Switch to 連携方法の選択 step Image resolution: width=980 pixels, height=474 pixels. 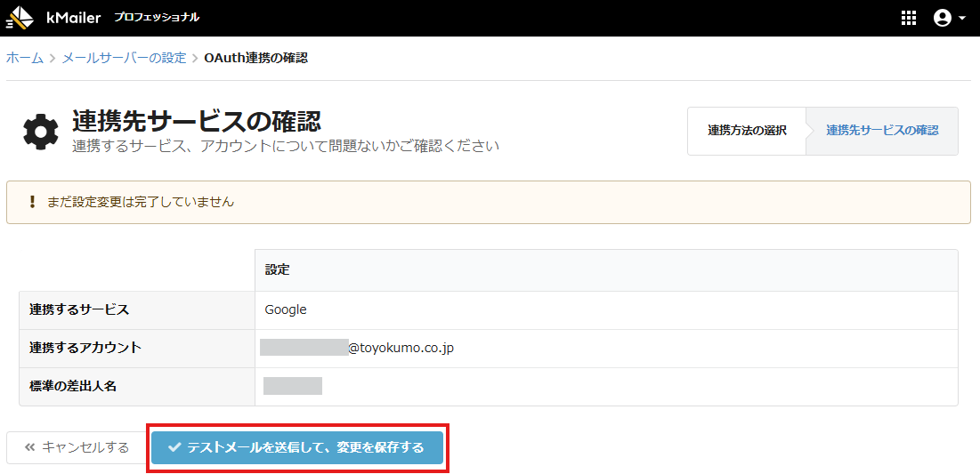point(747,131)
